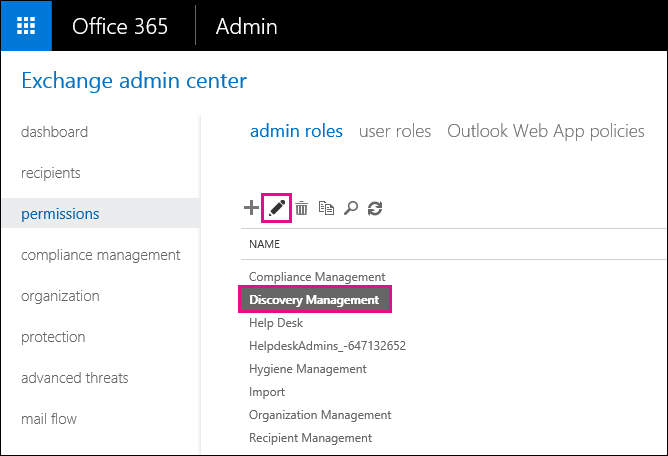Navigate to compliance management section

[x=100, y=255]
